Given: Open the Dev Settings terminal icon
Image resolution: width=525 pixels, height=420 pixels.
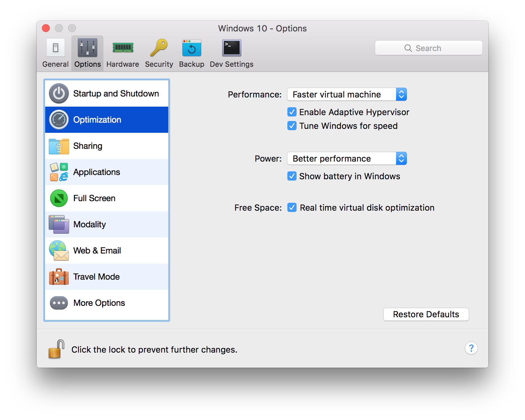Looking at the screenshot, I should point(231,48).
